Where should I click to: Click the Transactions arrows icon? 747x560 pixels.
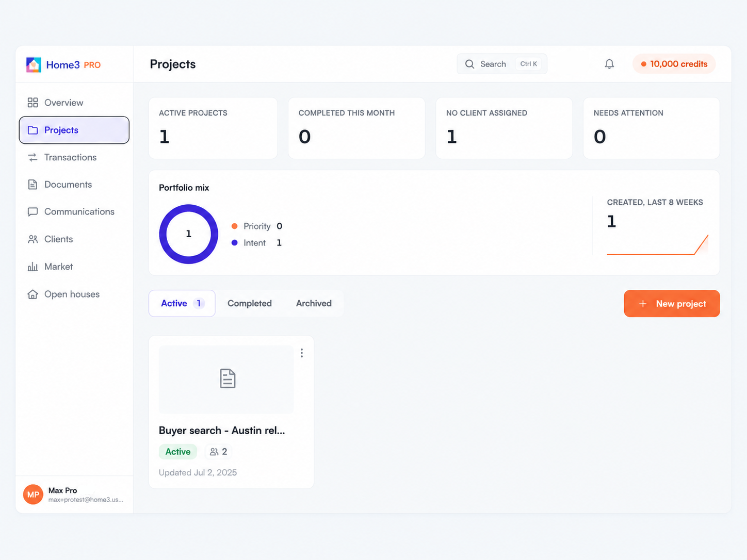33,157
